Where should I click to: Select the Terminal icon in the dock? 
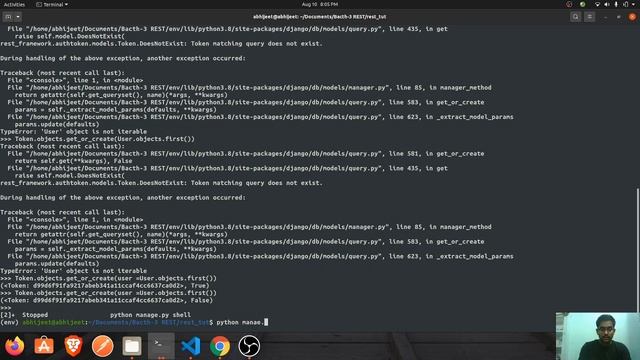(x=161, y=346)
